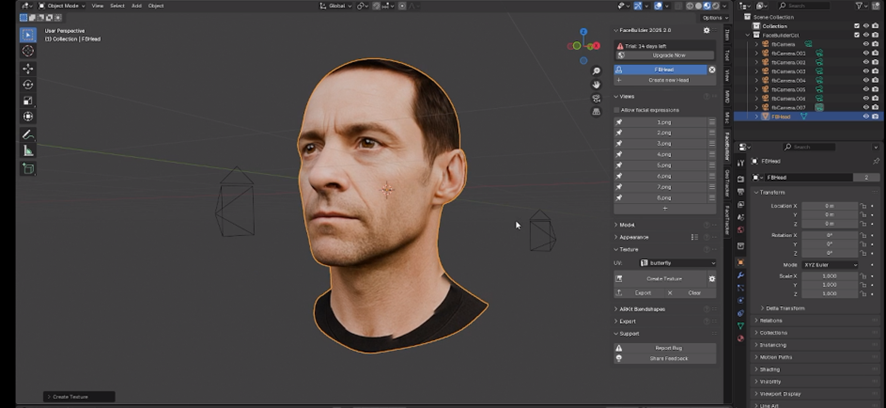Click the pin icon next to 1.png
The width and height of the screenshot is (886, 408).
click(619, 121)
